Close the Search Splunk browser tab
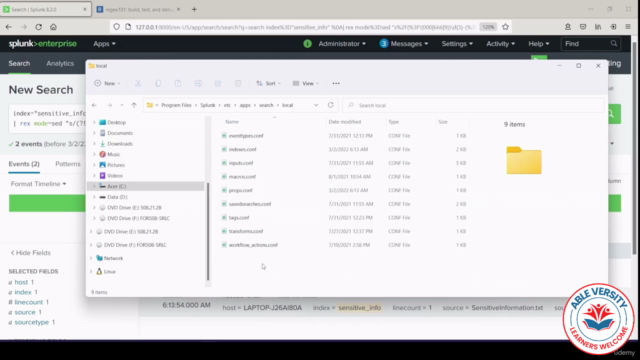 84,9
